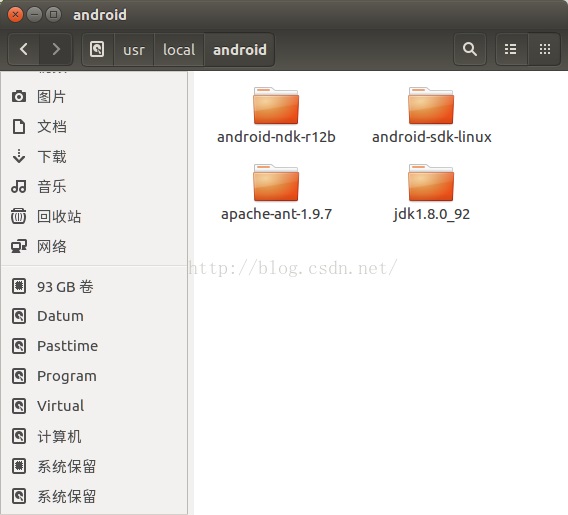Click the document icon beside 文档
568x515 pixels.
click(19, 126)
